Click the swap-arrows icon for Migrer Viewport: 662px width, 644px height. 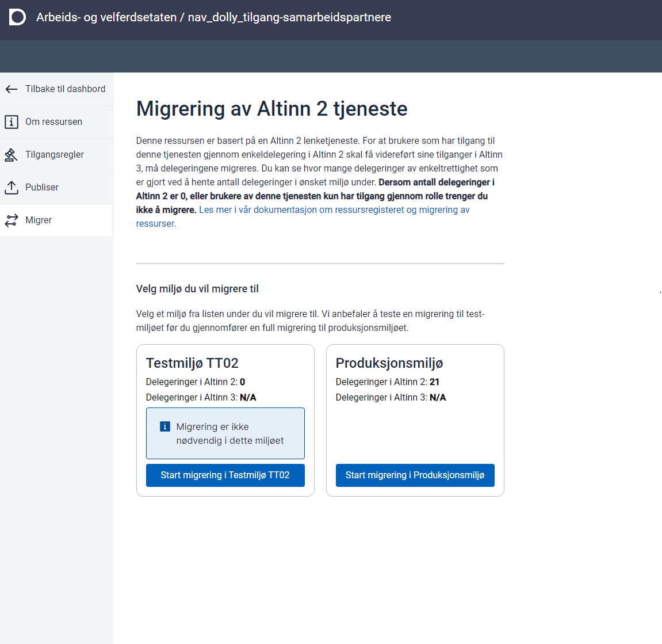tap(12, 220)
